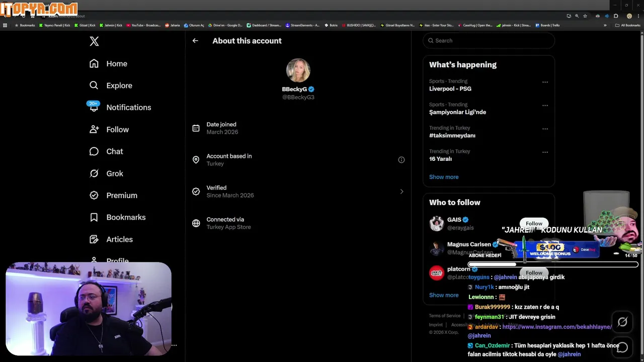Open more options for 16 Yaralı trend
This screenshot has height=362, width=644.
pyautogui.click(x=545, y=152)
